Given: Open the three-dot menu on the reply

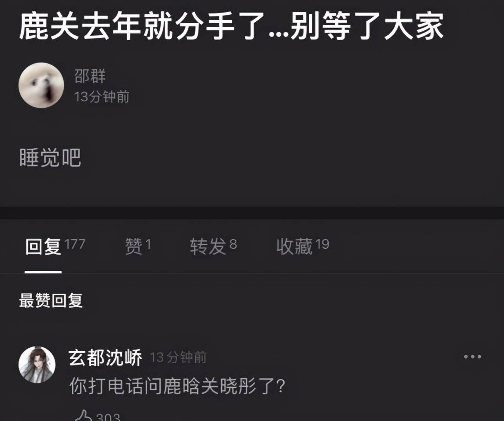Looking at the screenshot, I should (x=472, y=357).
